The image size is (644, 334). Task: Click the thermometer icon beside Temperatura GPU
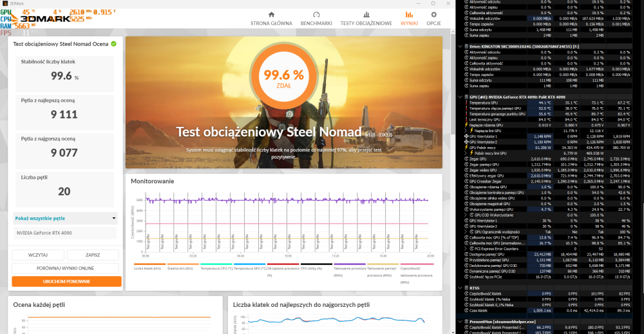[466, 103]
